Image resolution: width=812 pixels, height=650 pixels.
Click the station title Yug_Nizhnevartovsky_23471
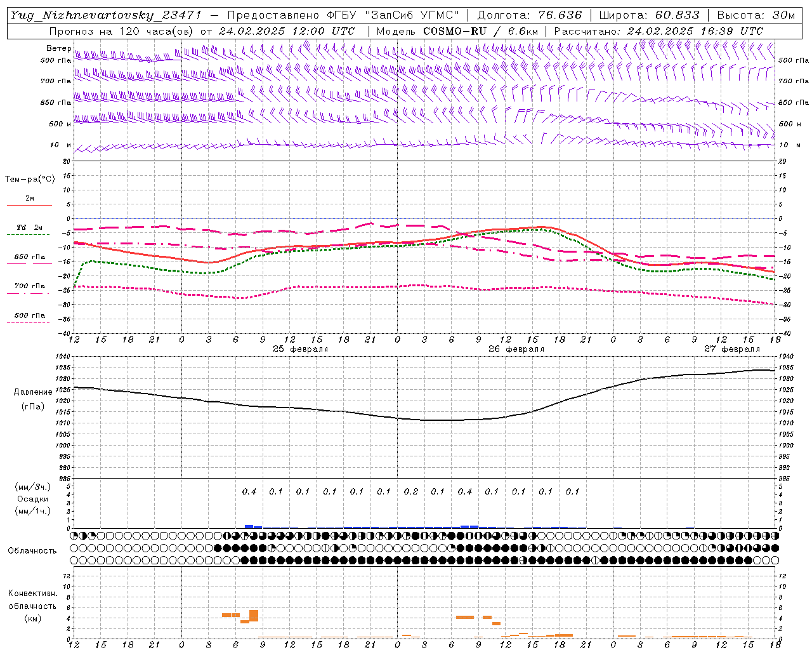pos(106,15)
